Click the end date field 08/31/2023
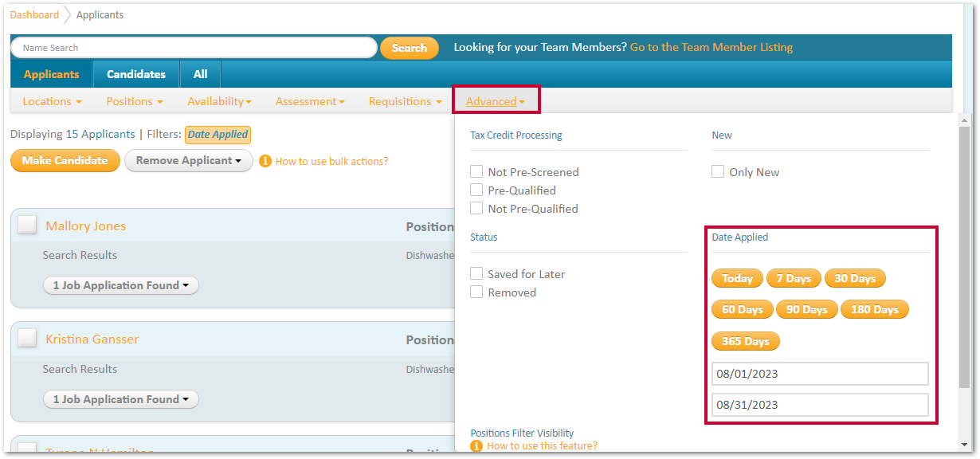This screenshot has width=980, height=459. [820, 405]
